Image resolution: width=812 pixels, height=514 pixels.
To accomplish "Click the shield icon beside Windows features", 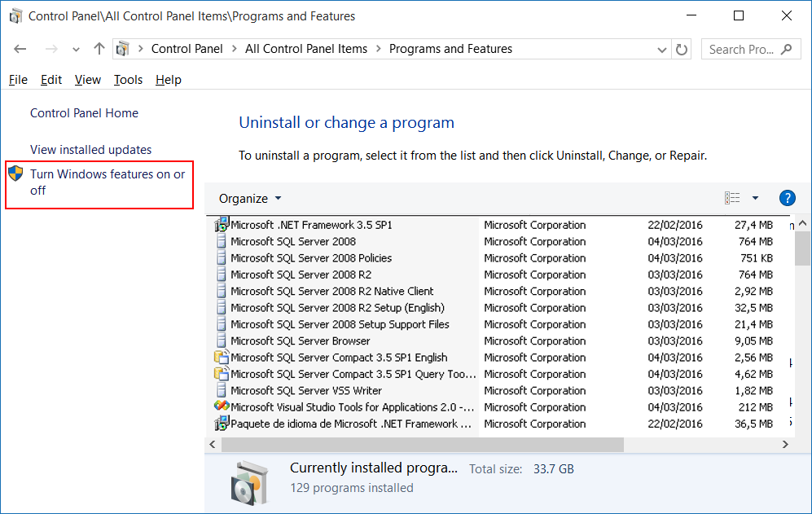I will (15, 174).
